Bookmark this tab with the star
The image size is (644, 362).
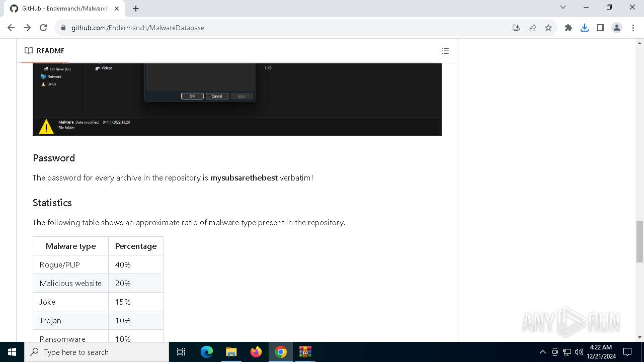548,28
